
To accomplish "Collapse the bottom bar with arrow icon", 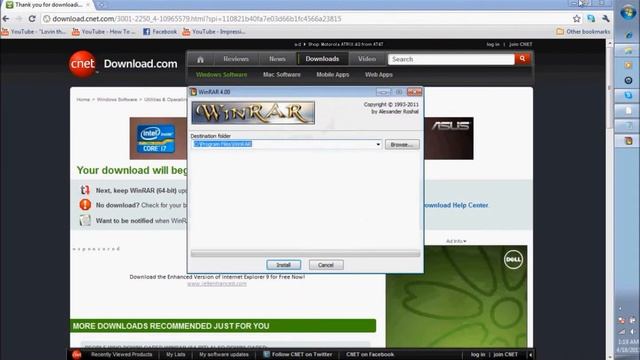I will pyautogui.click(x=530, y=355).
